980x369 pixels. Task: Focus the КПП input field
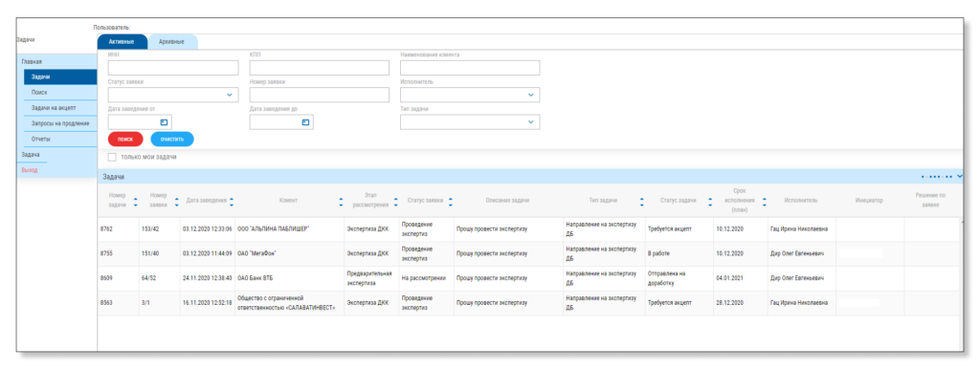point(320,68)
